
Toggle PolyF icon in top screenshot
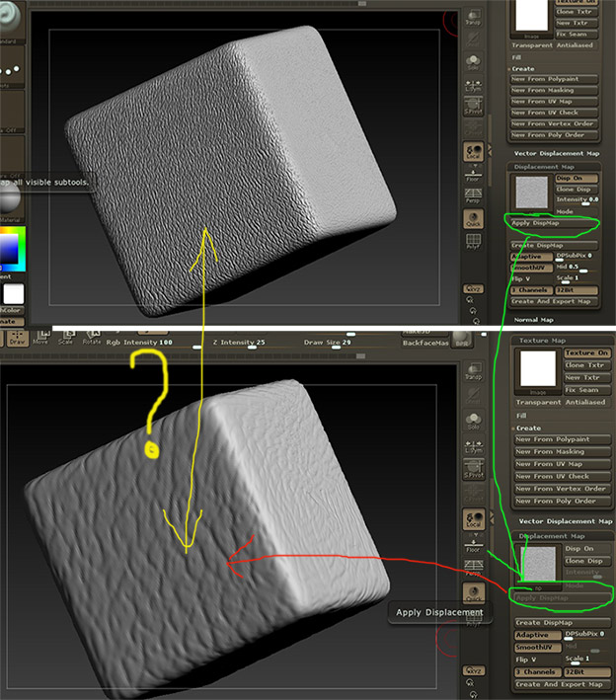coord(473,241)
